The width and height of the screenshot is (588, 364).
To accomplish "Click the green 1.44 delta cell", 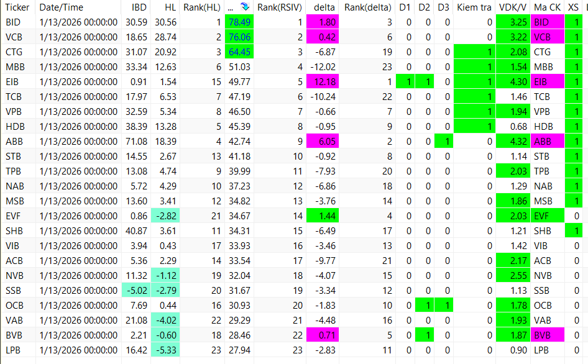I will pyautogui.click(x=323, y=216).
